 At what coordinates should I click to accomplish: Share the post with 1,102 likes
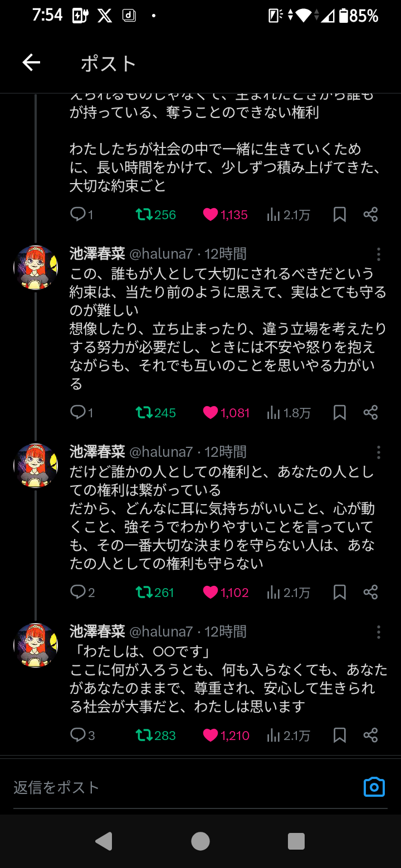pyautogui.click(x=370, y=593)
